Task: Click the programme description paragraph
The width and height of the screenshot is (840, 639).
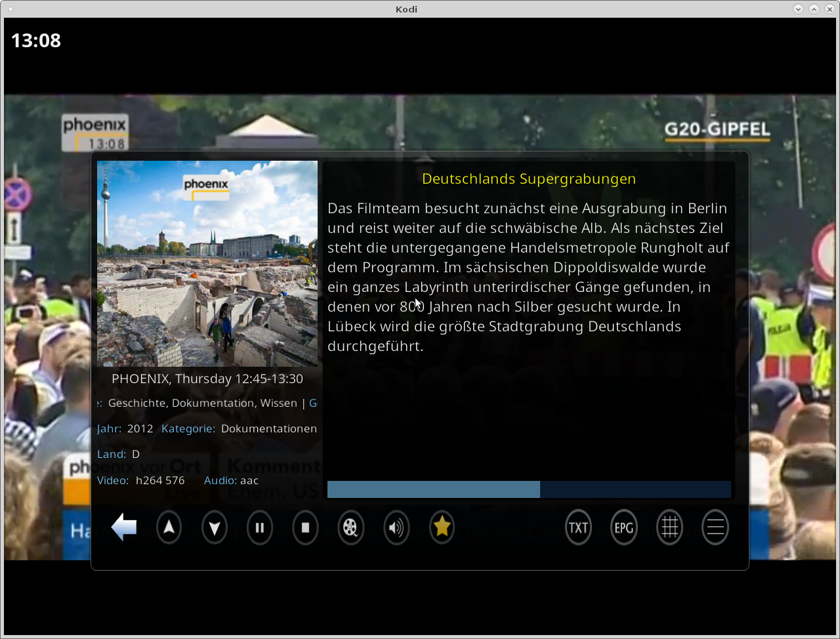Action: (529, 277)
